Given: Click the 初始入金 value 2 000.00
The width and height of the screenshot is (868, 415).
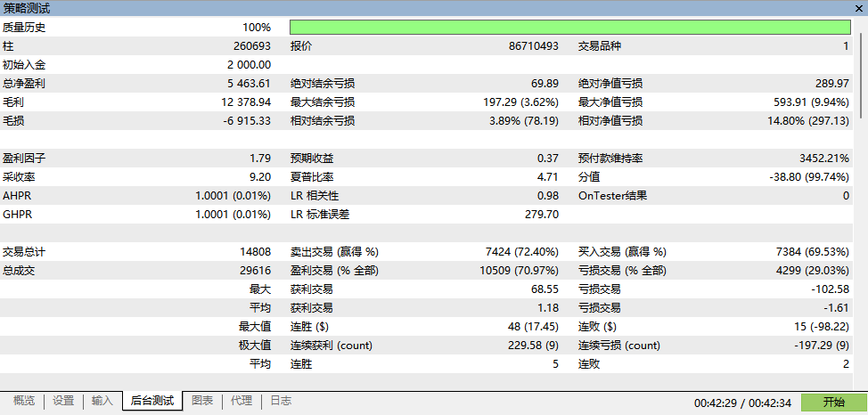Looking at the screenshot, I should coord(250,65).
